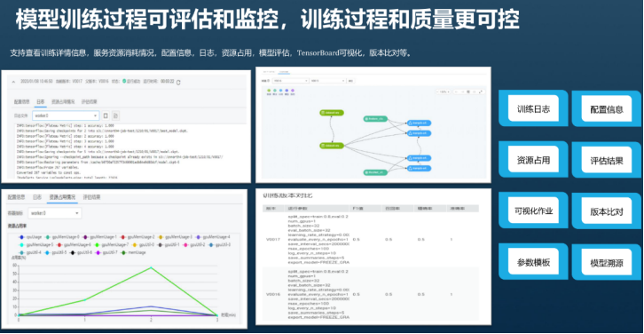Click the 参数模板 feature card
This screenshot has height=334, width=644.
533,262
